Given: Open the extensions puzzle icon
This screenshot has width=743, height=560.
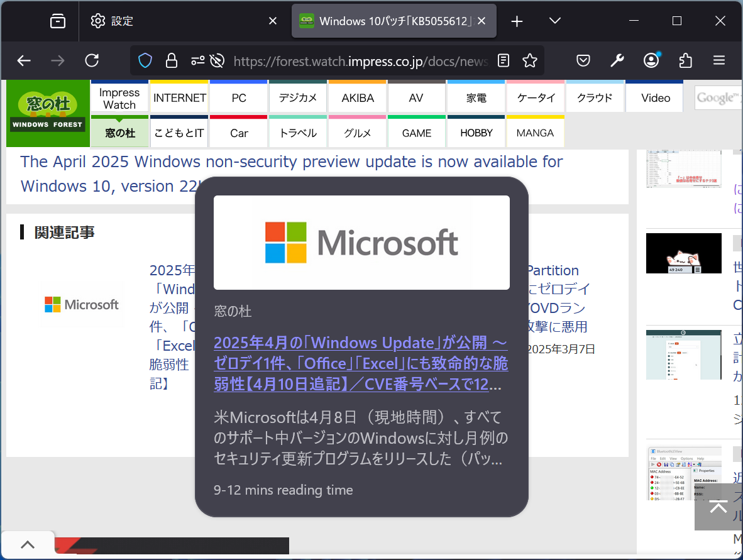Looking at the screenshot, I should (x=685, y=60).
